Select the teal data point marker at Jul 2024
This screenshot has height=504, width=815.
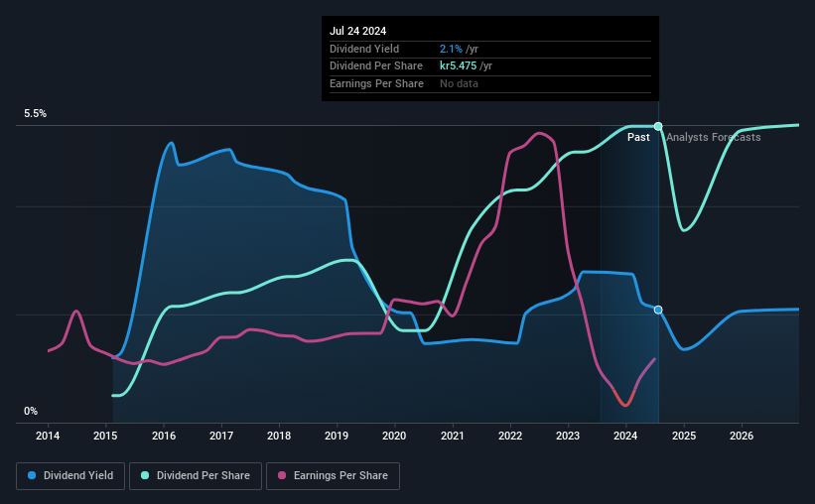click(x=658, y=126)
